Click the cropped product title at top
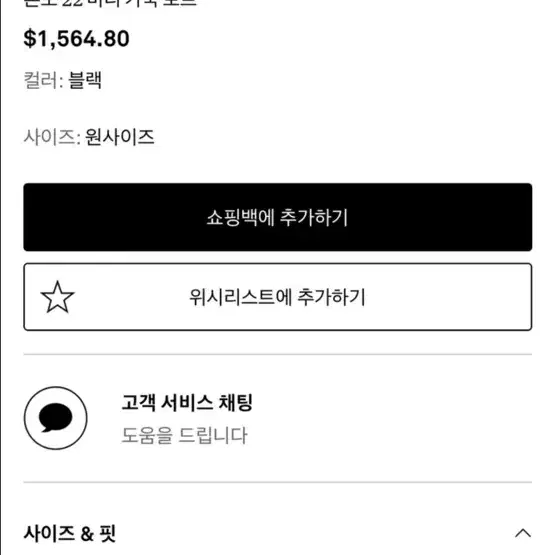555x555 pixels. (110, 4)
